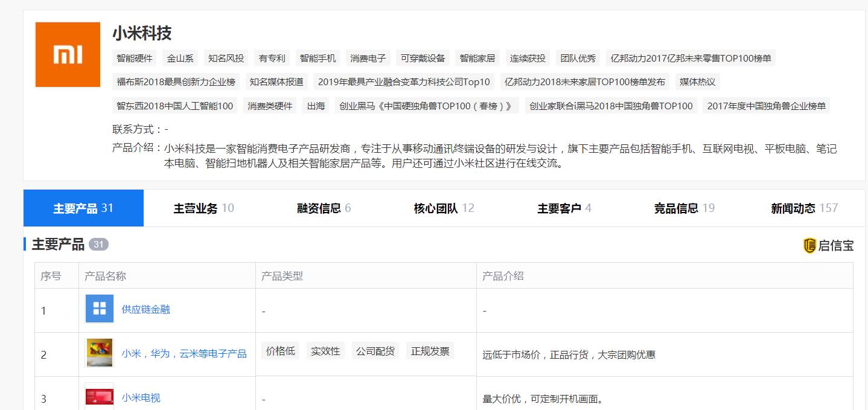
Task: Select the 媒体热议 tag
Action: [x=698, y=82]
